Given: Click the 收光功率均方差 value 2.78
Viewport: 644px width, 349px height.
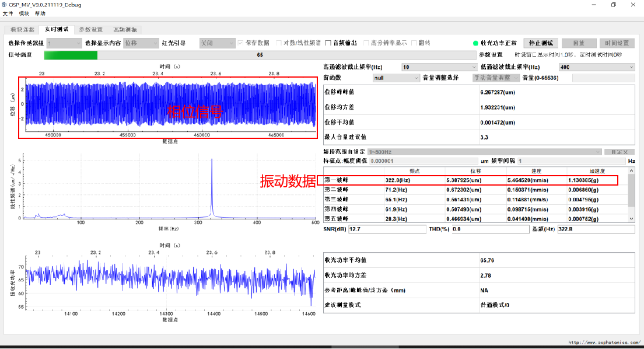Looking at the screenshot, I should coord(485,275).
